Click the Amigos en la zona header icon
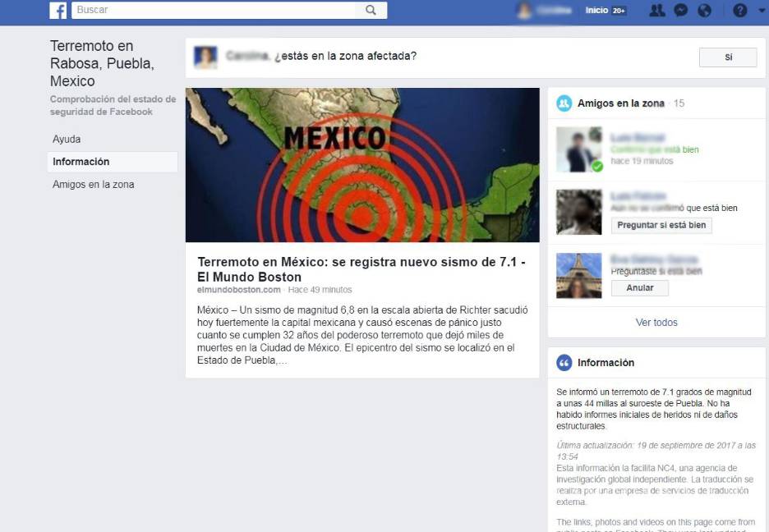The width and height of the screenshot is (769, 532). pyautogui.click(x=564, y=103)
